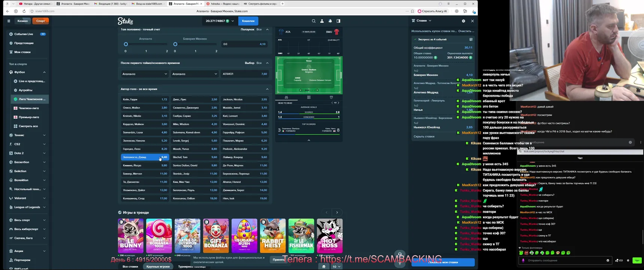Image resolution: width=644 pixels, height=270 pixels.
Task: Show previous trending games with left arrow
Action: pos(326,213)
